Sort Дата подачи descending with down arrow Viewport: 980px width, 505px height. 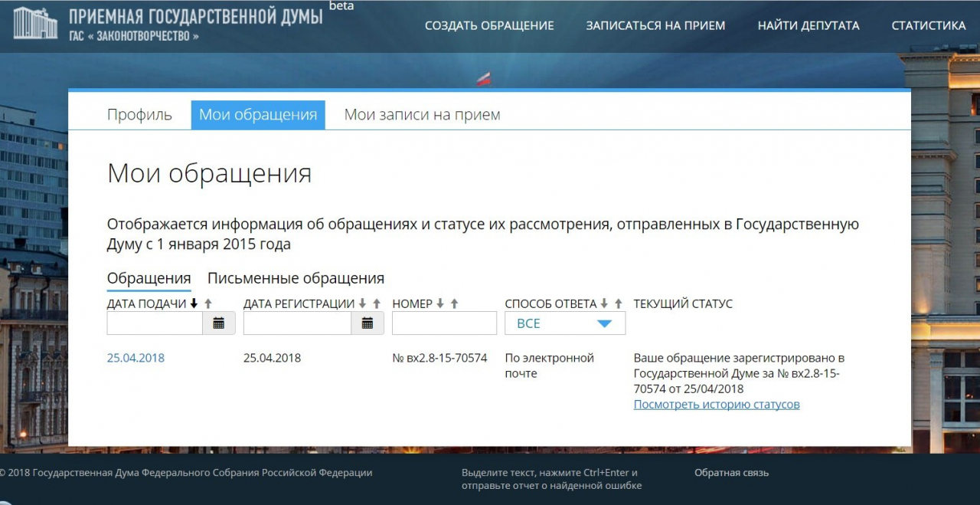click(x=194, y=303)
